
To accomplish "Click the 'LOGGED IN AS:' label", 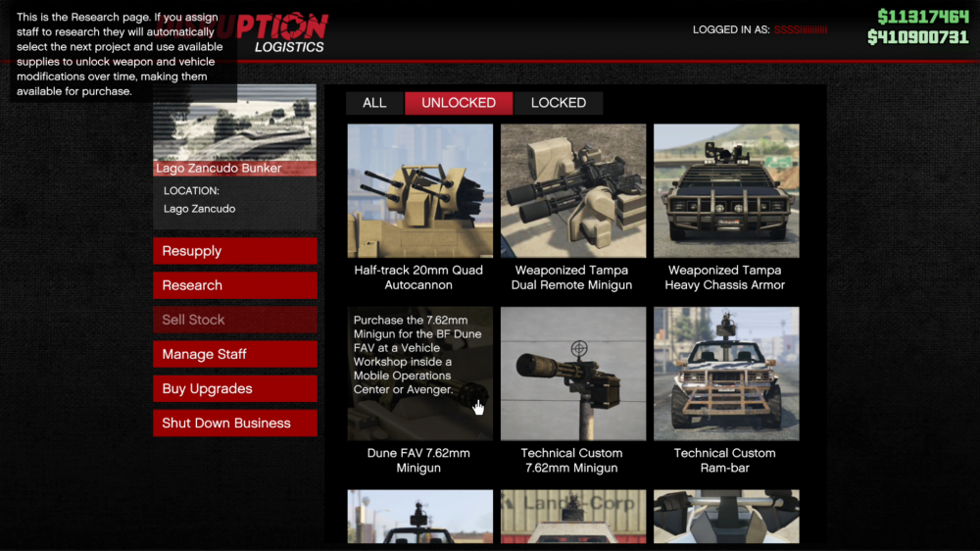I will (731, 30).
